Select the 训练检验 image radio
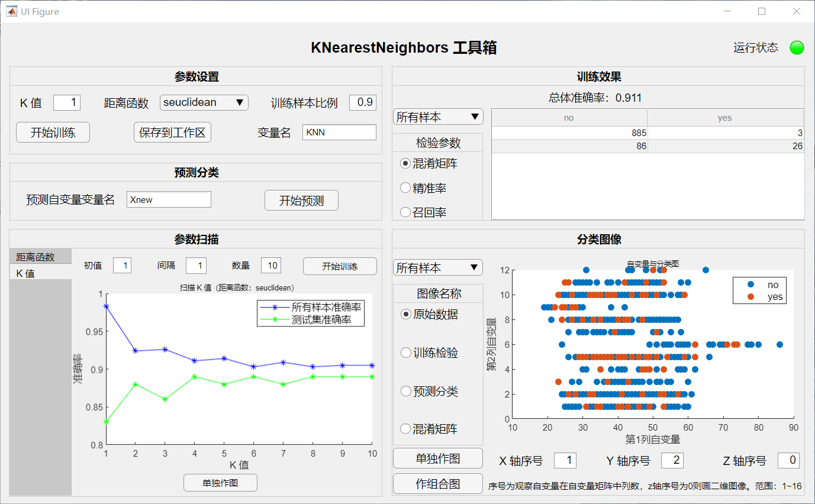Viewport: 815px width, 504px height. point(405,353)
